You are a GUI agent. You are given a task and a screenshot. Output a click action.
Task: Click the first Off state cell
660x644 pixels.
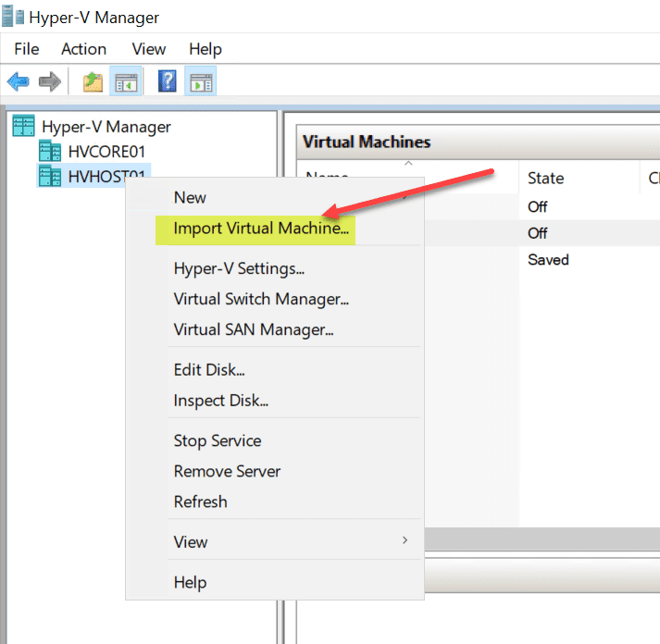coord(538,207)
